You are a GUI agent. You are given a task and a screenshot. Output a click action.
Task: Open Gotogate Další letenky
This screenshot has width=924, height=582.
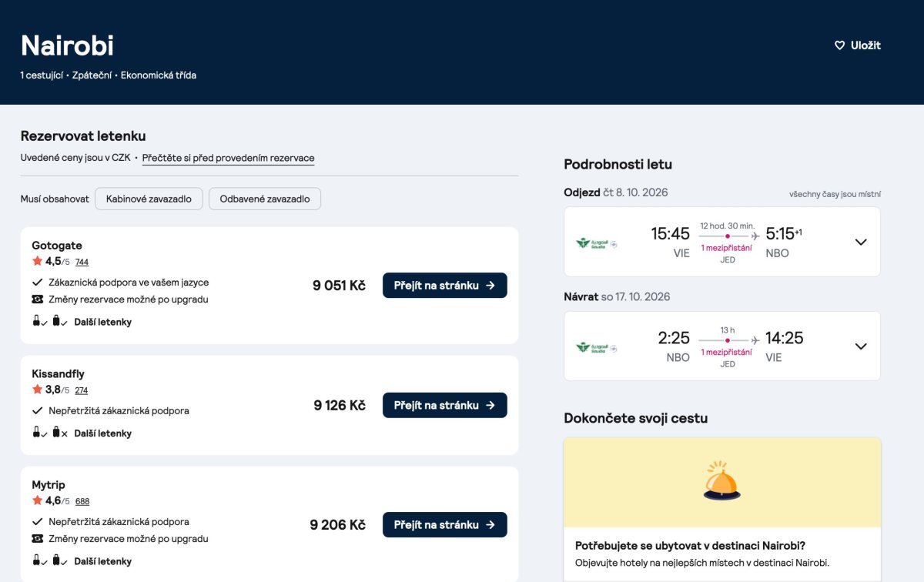[103, 322]
